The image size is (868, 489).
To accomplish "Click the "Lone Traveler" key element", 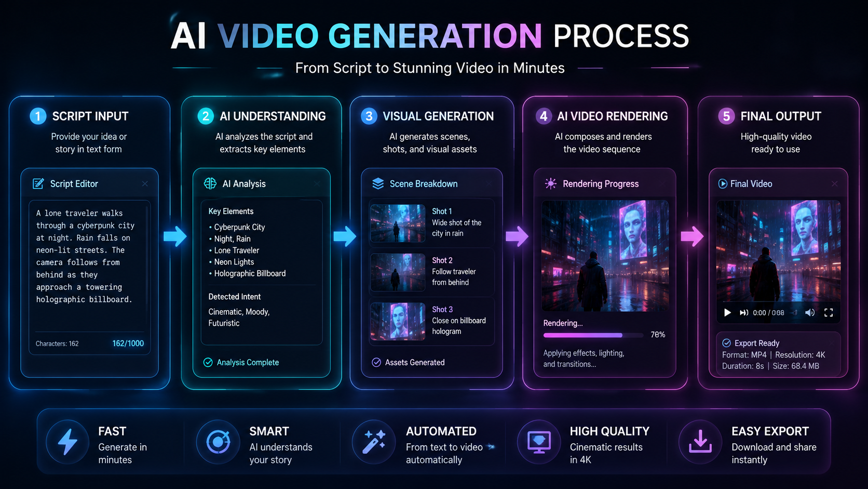I will click(236, 250).
